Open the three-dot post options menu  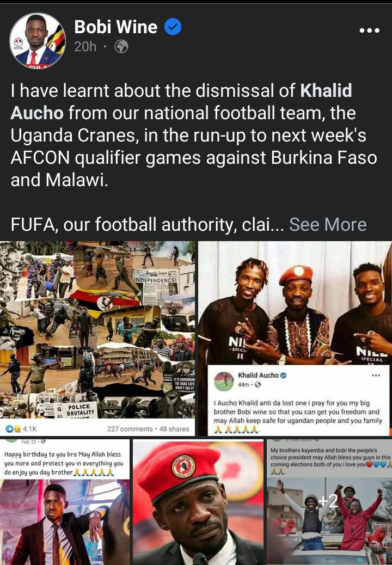point(369,30)
